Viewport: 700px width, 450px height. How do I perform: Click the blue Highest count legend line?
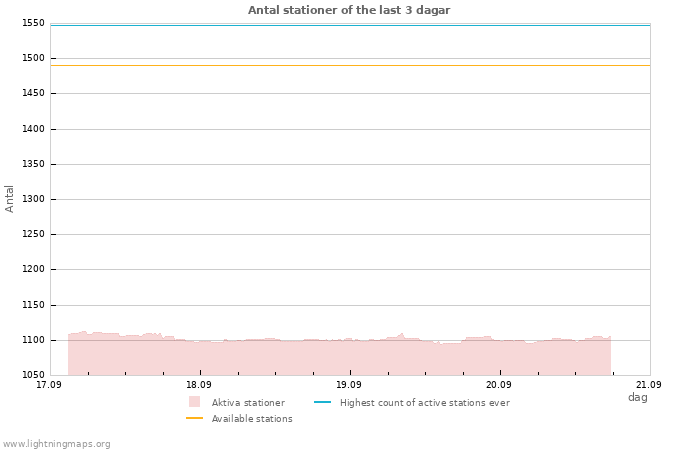322,402
